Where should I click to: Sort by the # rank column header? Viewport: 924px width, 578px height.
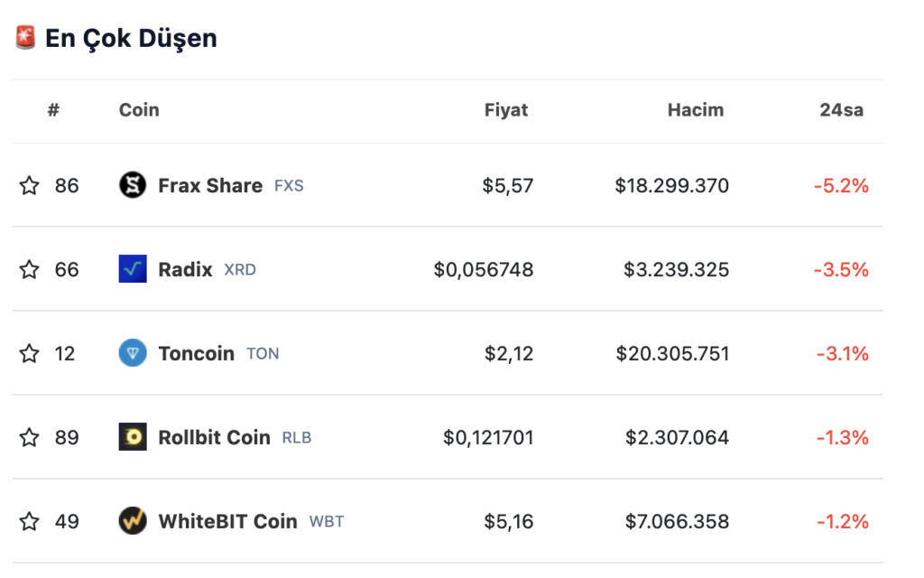coord(53,109)
